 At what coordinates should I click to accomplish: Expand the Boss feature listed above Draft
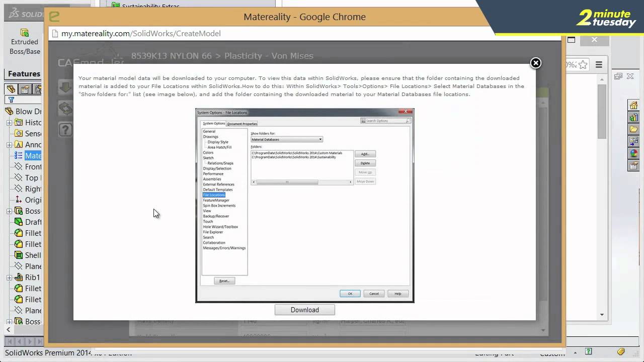(9, 211)
